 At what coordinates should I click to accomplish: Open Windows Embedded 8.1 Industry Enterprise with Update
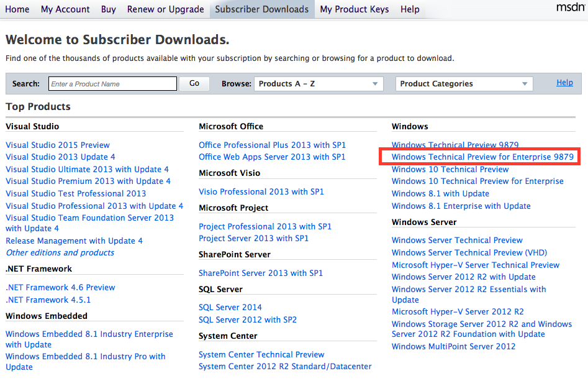pos(89,339)
